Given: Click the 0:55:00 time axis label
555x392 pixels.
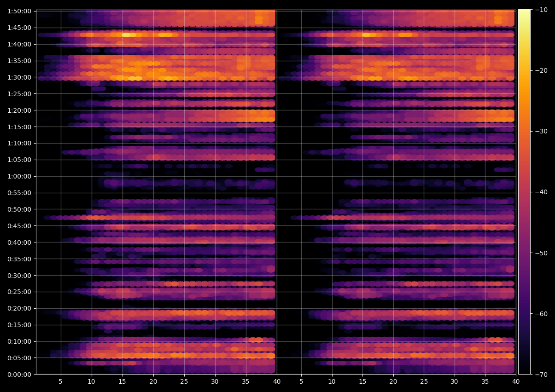Looking at the screenshot, I should [x=19, y=193].
